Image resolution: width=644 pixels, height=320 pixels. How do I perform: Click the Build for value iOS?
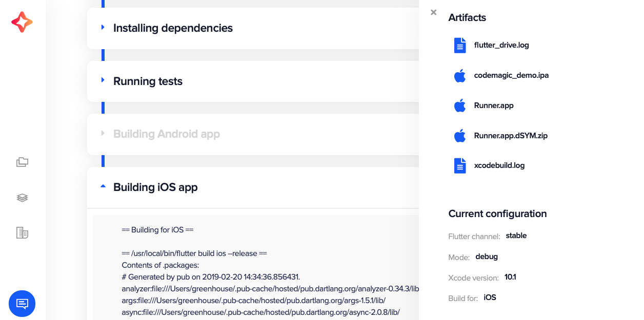[490, 297]
